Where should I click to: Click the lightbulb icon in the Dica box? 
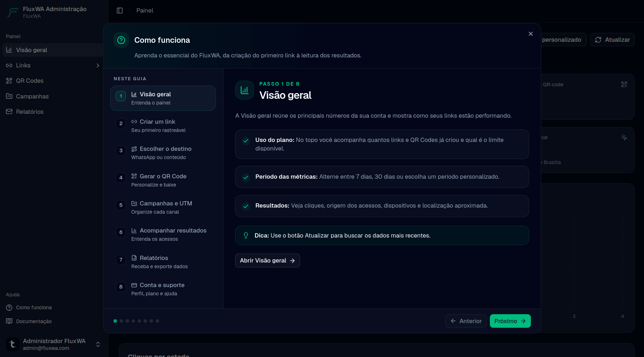tap(246, 235)
